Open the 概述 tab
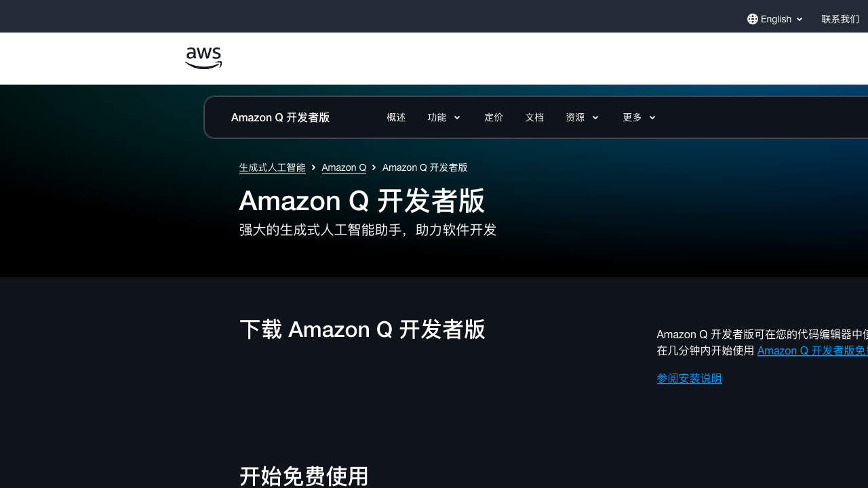 pyautogui.click(x=396, y=117)
